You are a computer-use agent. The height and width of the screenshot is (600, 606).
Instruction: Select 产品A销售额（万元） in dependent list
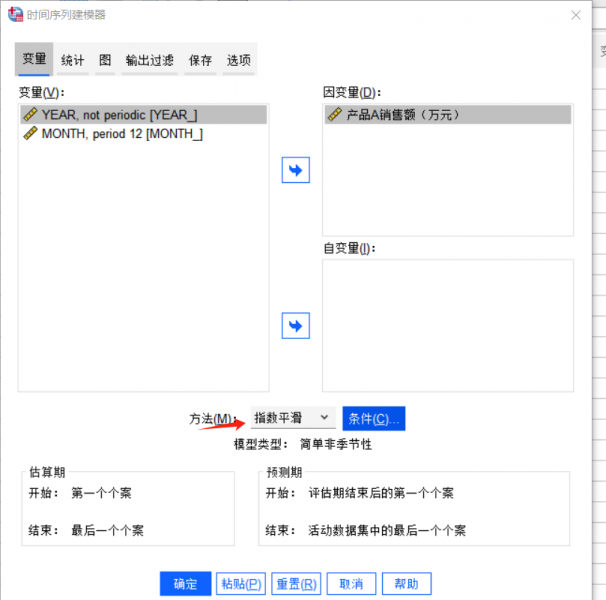(x=448, y=114)
